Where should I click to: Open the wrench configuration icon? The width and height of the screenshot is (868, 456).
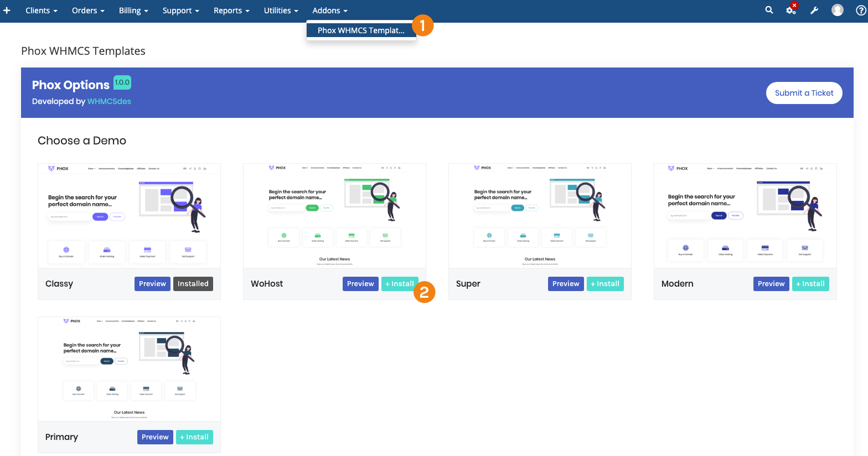(x=814, y=11)
